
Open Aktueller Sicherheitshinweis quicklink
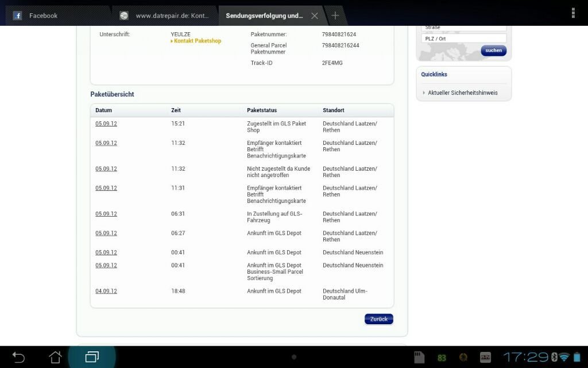463,93
